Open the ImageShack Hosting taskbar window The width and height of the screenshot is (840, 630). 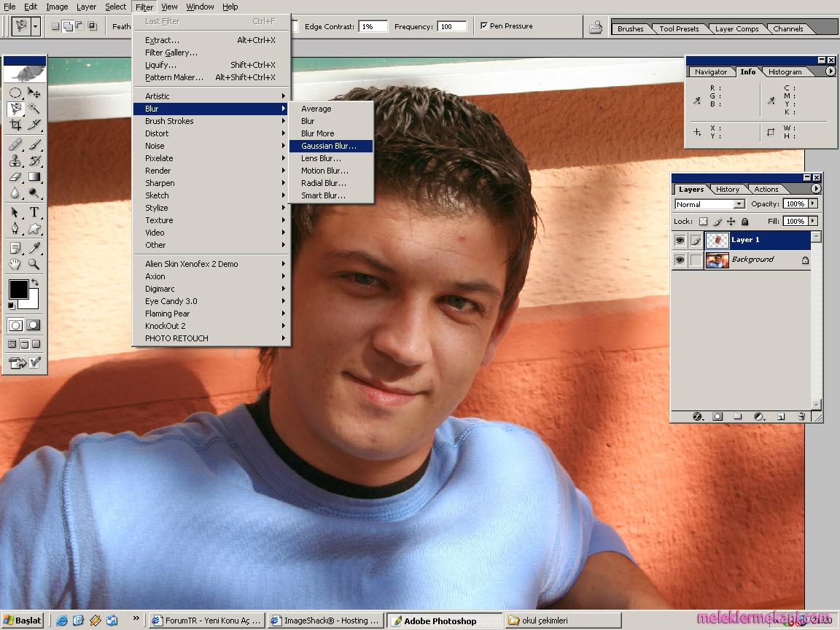coord(325,621)
